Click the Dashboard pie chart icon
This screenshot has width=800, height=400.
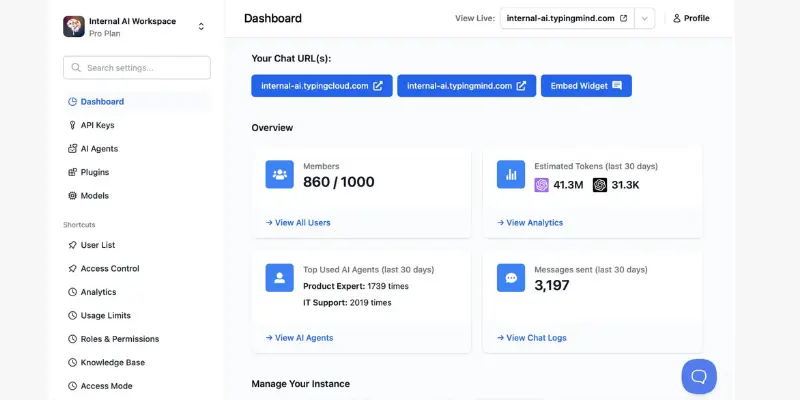coord(72,102)
